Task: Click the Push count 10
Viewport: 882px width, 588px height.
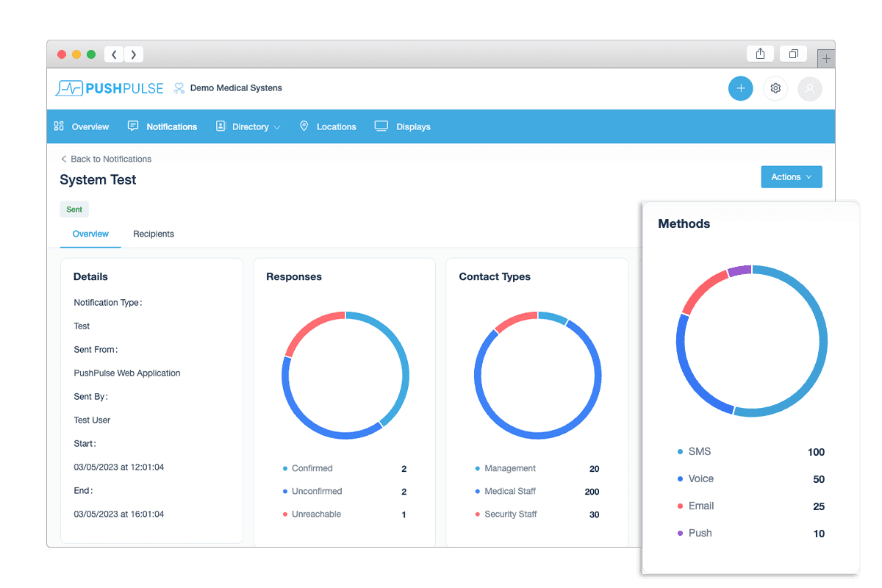Action: click(x=819, y=534)
